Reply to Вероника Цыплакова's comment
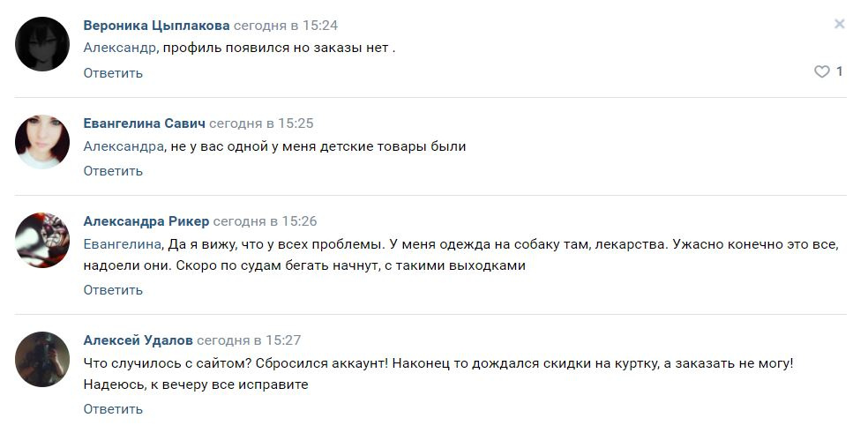This screenshot has height=433, width=868. [x=113, y=73]
